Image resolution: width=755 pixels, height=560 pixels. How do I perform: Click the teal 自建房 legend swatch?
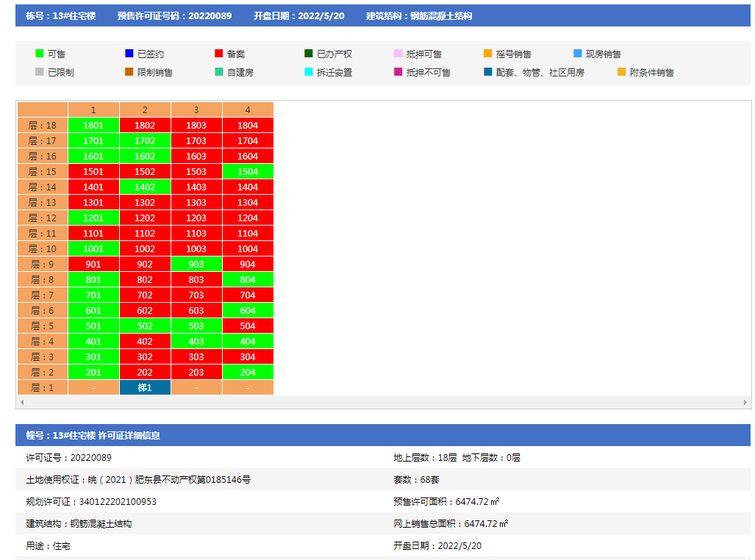218,72
